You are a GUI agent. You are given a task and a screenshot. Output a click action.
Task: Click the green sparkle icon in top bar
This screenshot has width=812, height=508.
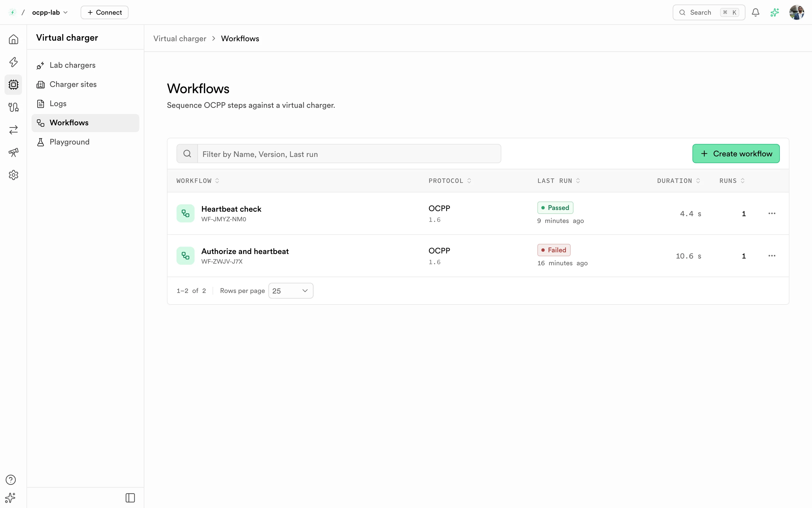point(775,12)
